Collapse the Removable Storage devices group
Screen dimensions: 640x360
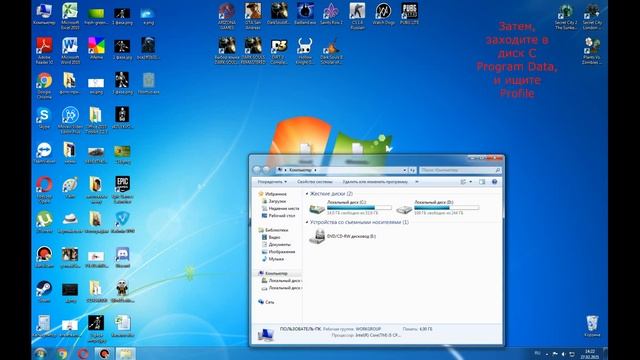click(307, 222)
